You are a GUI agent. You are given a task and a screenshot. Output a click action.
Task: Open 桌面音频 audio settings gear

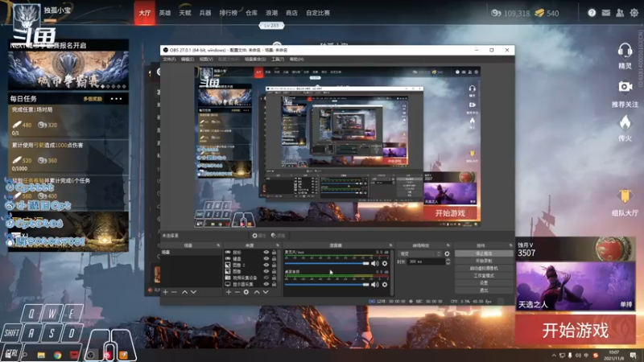(385, 284)
